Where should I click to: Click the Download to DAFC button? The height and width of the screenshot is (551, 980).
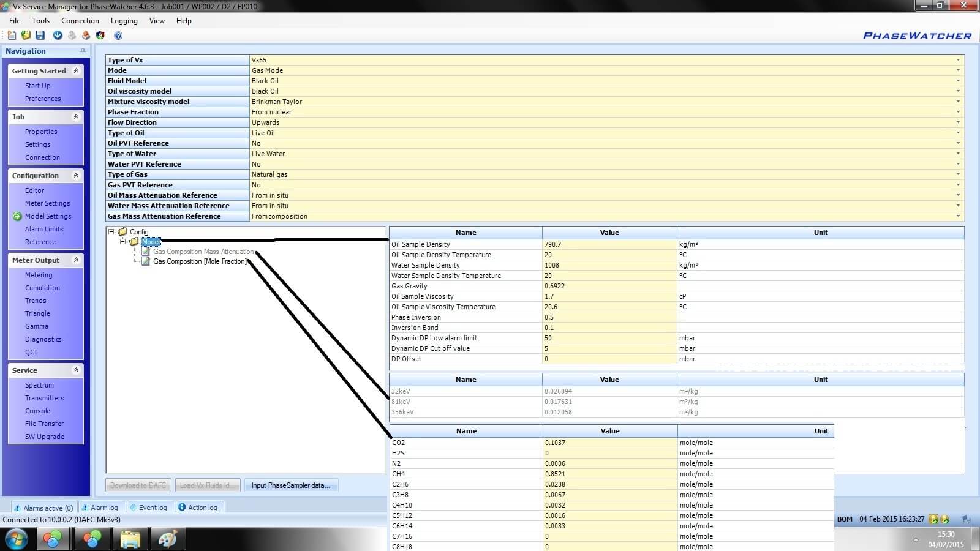pyautogui.click(x=138, y=485)
